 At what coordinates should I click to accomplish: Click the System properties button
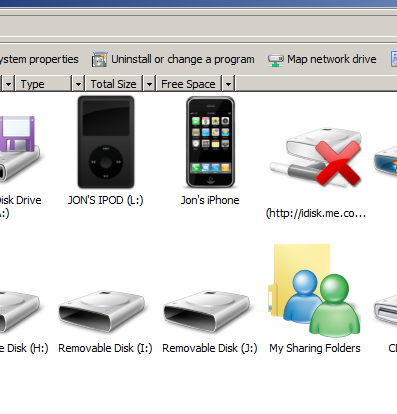[x=39, y=59]
